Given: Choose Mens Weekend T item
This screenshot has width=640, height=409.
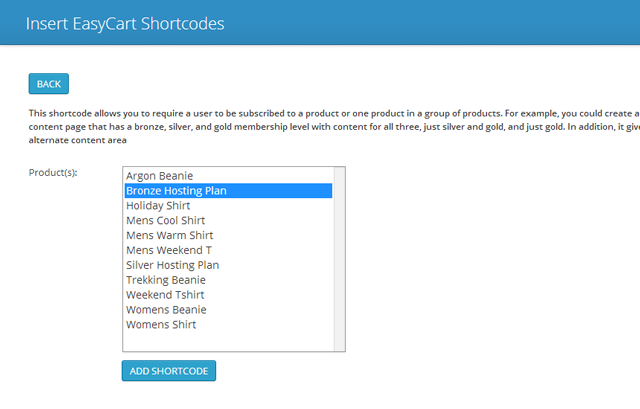Looking at the screenshot, I should (x=168, y=250).
